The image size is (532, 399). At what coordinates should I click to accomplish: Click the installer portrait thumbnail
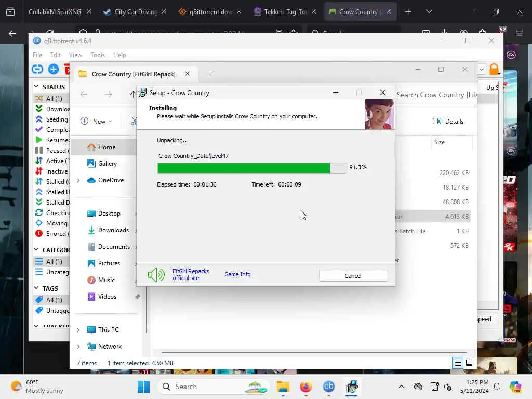[x=379, y=114]
